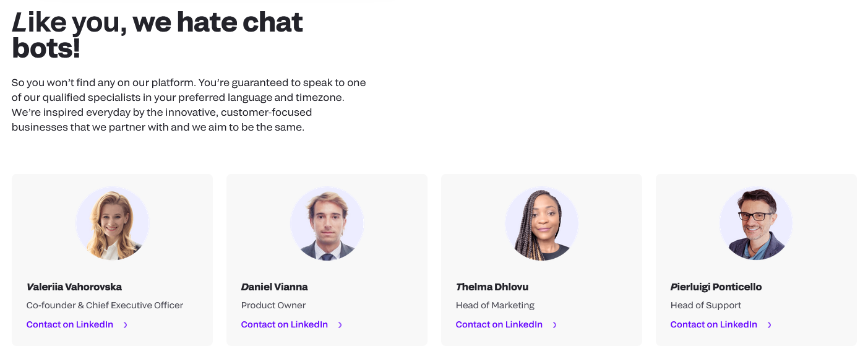Follow Thelma Dhlovu's Contact on LinkedIn link
Image resolution: width=868 pixels, height=351 pixels.
coord(499,324)
